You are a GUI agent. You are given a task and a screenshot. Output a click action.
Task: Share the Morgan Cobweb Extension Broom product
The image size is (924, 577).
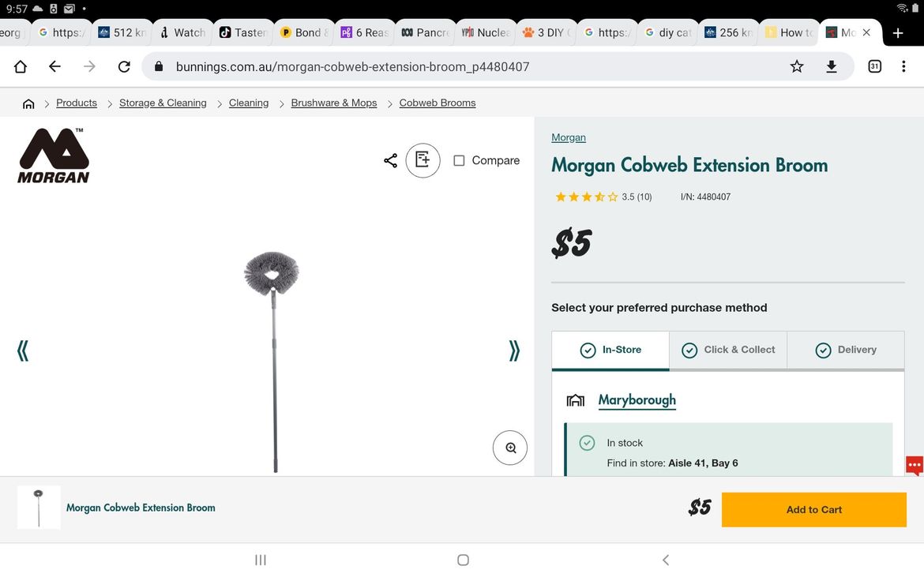(389, 159)
